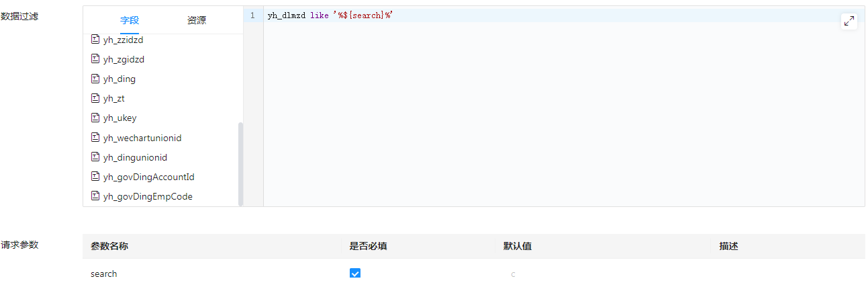Click the field icon next to yh_zt
The height and width of the screenshot is (289, 868).
pyautogui.click(x=95, y=98)
